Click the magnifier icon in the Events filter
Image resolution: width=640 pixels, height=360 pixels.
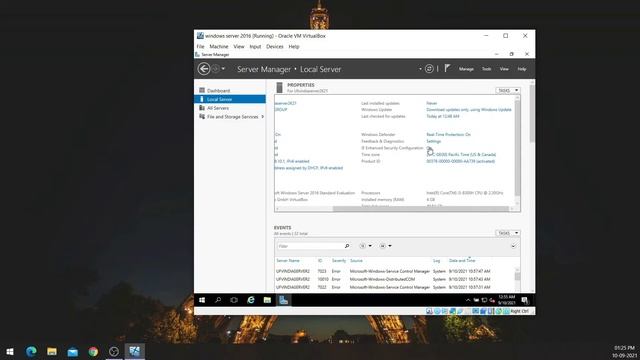(347, 246)
